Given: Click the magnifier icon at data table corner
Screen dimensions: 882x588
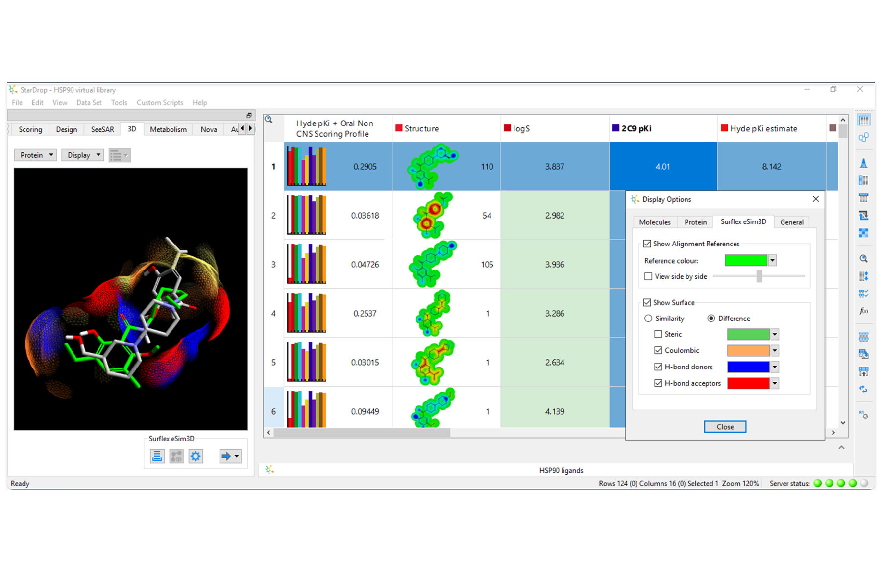Looking at the screenshot, I should 269,119.
